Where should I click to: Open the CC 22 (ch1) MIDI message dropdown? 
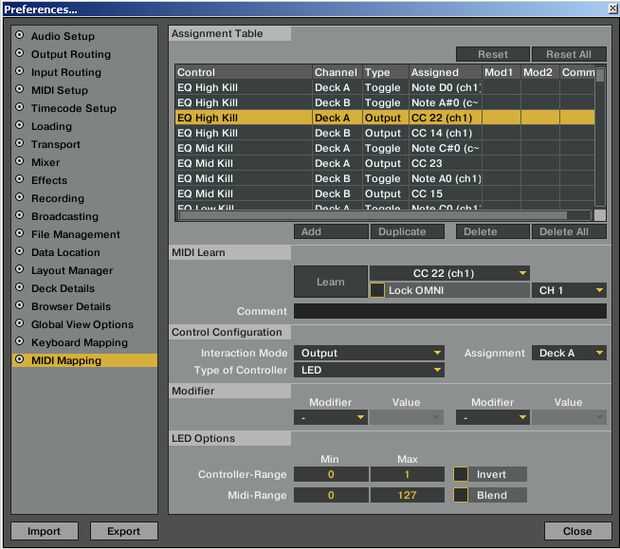click(450, 273)
